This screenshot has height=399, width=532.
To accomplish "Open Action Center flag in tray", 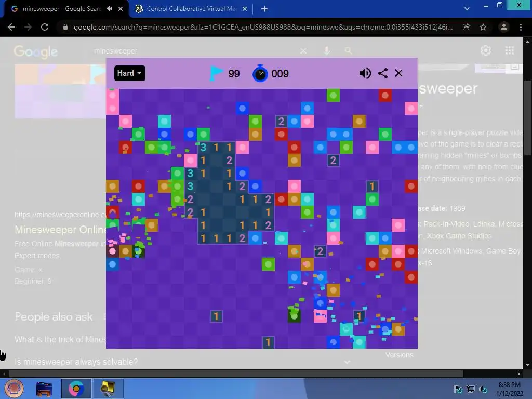I will coord(458,389).
